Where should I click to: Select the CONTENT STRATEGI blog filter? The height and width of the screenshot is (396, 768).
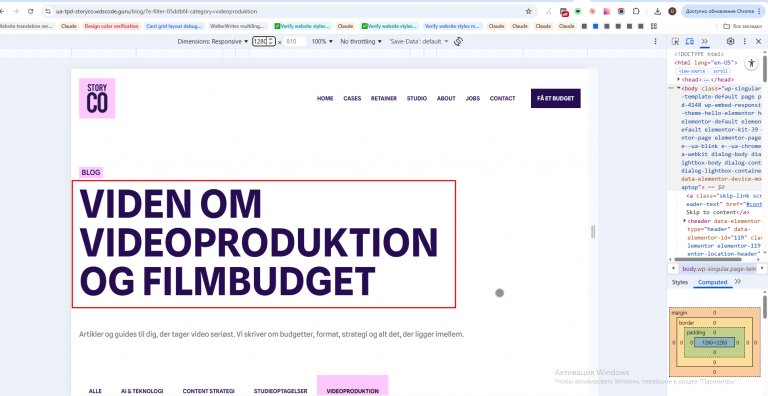[x=209, y=391]
